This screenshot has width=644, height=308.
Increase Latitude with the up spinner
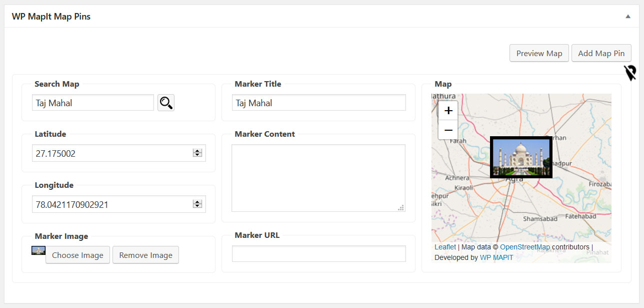[x=197, y=151]
